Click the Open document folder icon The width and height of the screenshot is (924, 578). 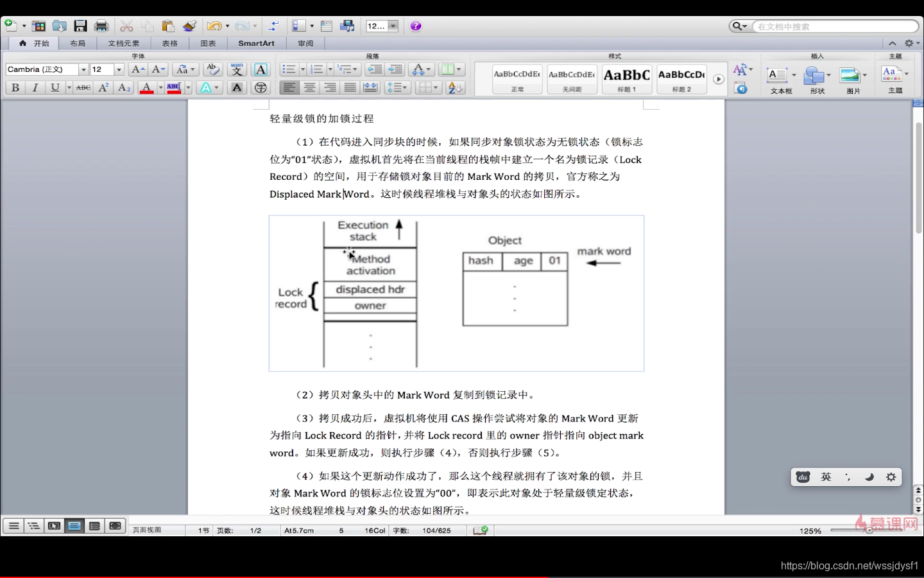(x=59, y=26)
